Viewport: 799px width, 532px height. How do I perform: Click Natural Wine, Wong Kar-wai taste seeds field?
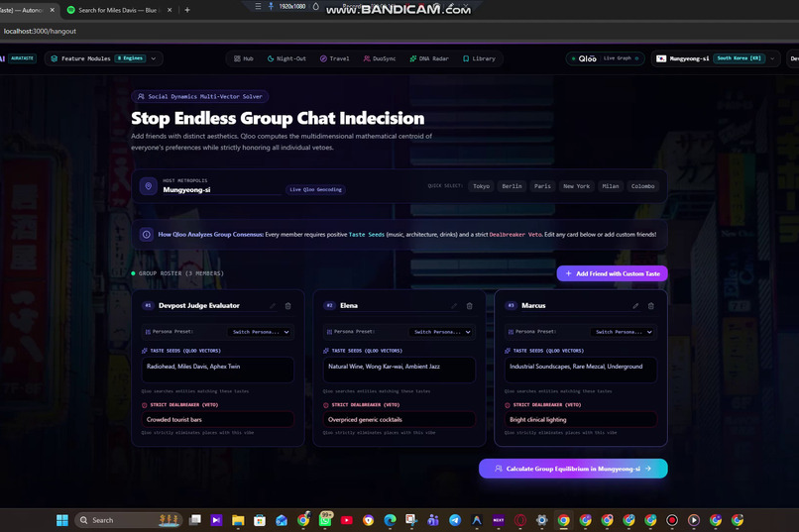(399, 370)
